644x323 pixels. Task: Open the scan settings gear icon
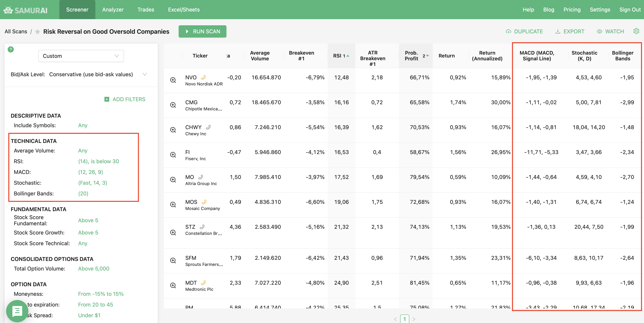(636, 31)
